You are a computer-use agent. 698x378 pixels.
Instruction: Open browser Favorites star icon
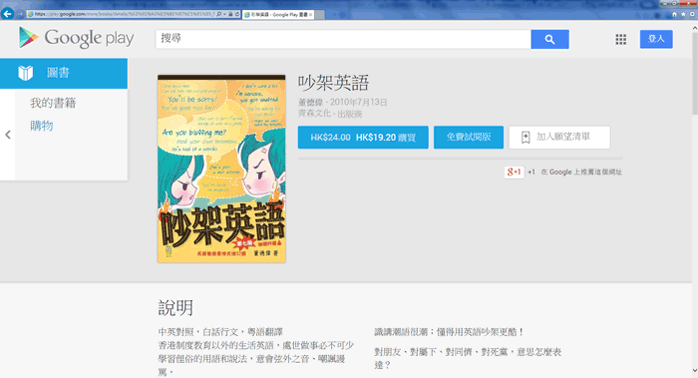(683, 14)
